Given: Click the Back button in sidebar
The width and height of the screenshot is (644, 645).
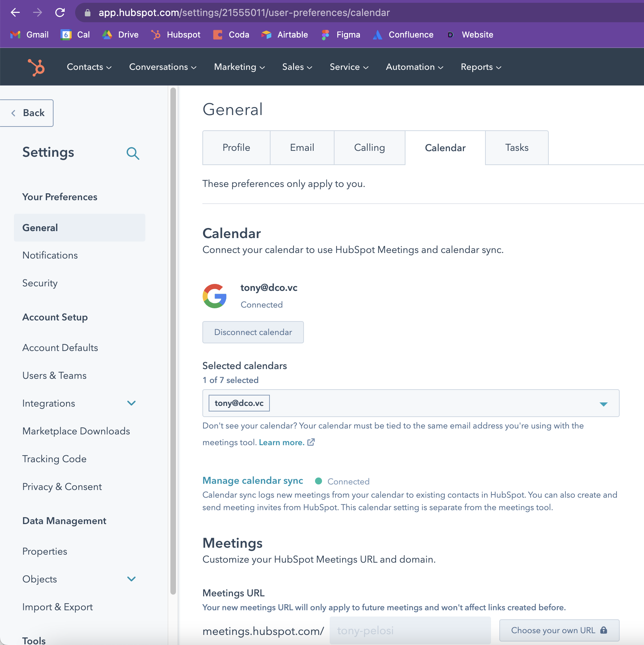Looking at the screenshot, I should (x=26, y=113).
